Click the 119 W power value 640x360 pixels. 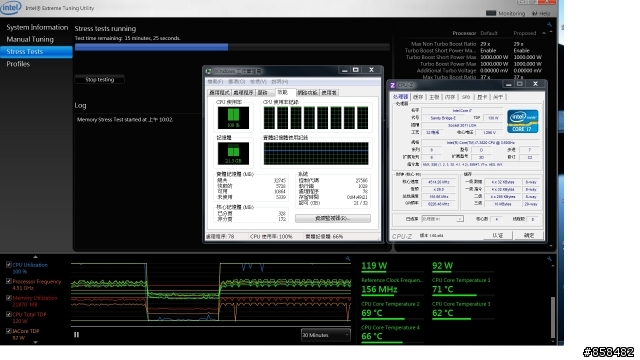[x=374, y=266]
